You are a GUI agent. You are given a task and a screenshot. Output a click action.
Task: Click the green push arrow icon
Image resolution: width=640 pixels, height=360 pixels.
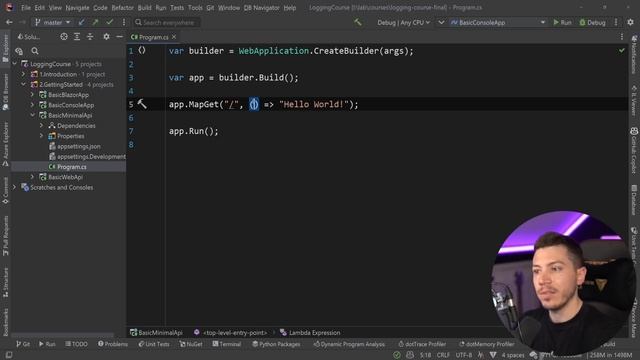[x=96, y=22]
